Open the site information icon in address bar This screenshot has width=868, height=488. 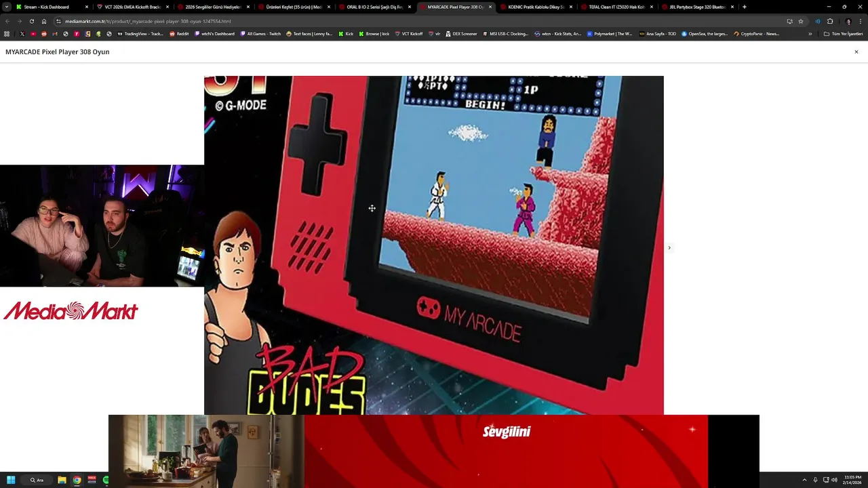[x=59, y=21]
